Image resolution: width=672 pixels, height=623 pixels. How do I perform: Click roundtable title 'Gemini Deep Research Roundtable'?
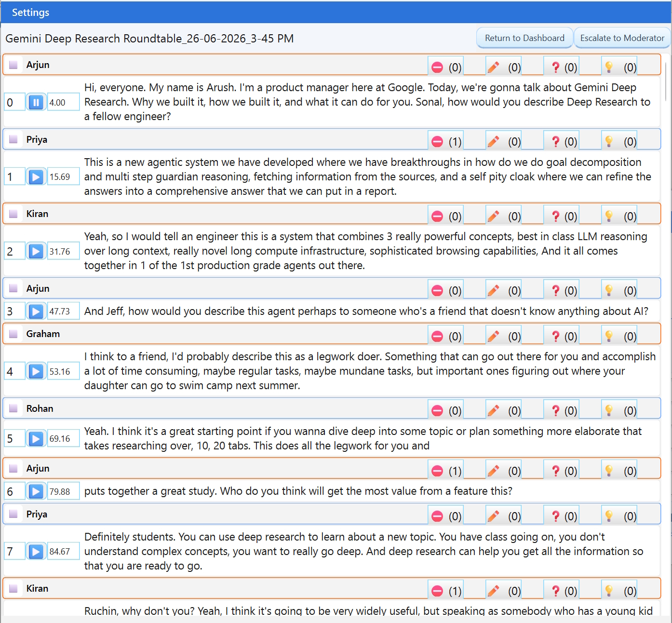pos(149,39)
